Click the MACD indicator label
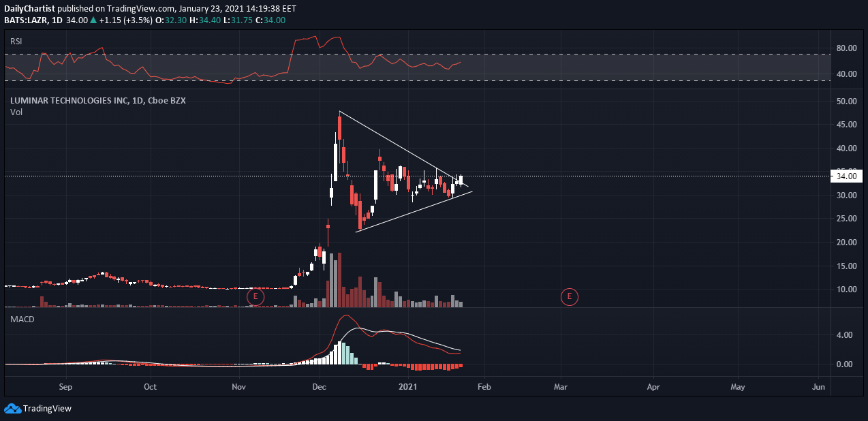The width and height of the screenshot is (868, 421). tap(22, 319)
